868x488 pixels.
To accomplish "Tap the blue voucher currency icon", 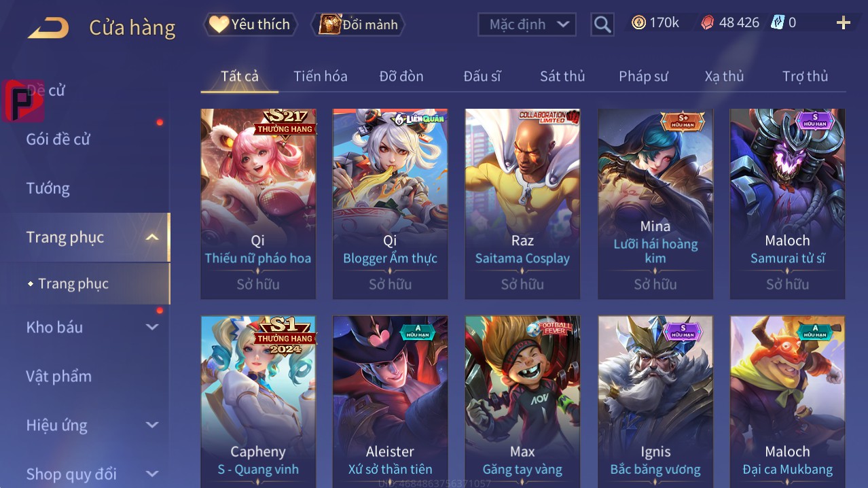I will 777,22.
